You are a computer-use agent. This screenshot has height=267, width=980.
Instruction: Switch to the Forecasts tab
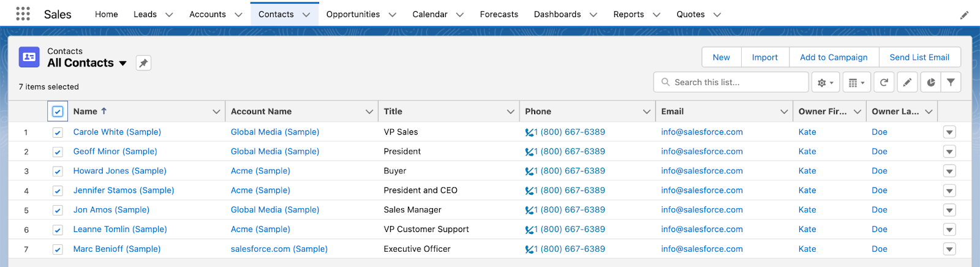[x=499, y=14]
